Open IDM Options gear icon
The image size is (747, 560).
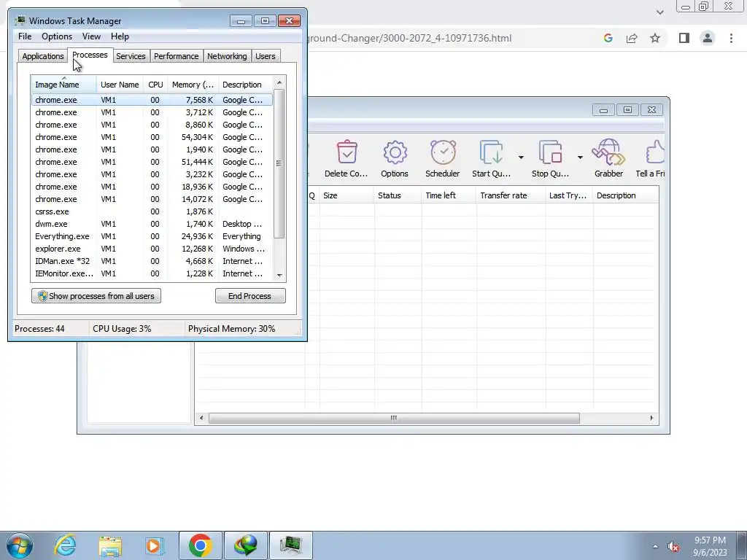[x=395, y=158]
